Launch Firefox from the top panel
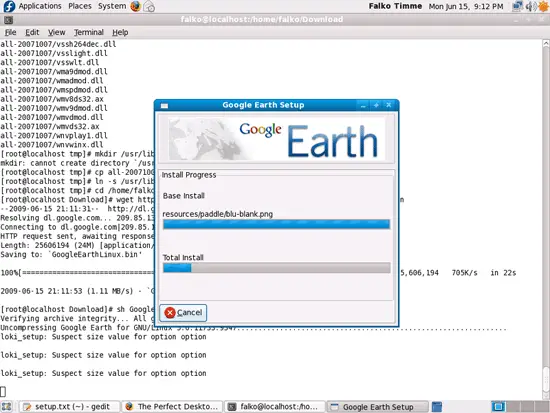This screenshot has height=413, width=550. [x=135, y=6]
